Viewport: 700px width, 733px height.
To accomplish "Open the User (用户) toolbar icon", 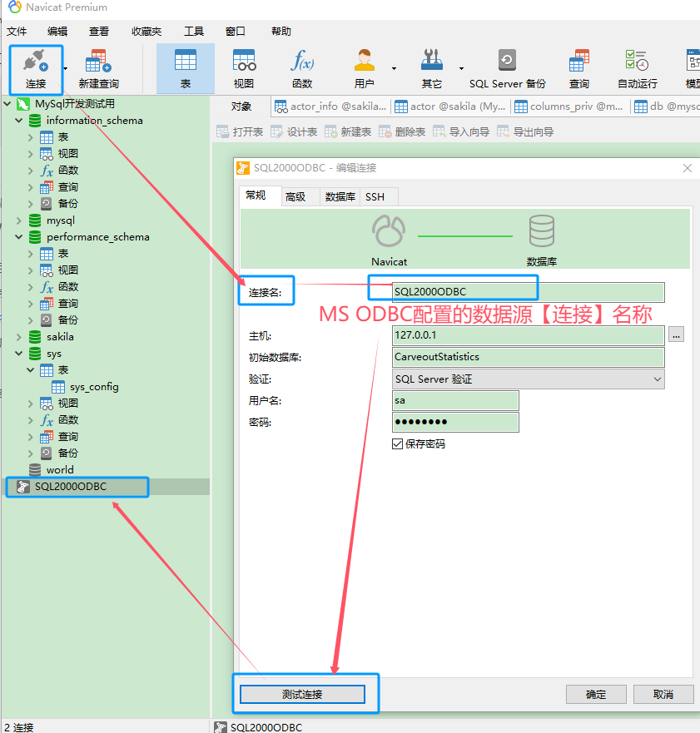I will point(364,69).
